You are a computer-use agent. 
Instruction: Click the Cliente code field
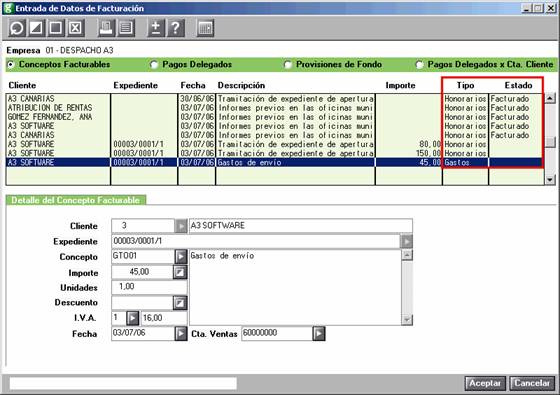143,226
